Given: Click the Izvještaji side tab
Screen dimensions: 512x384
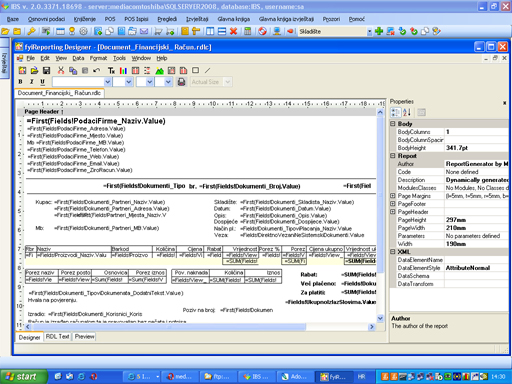Looking at the screenshot, I should click(4, 62).
